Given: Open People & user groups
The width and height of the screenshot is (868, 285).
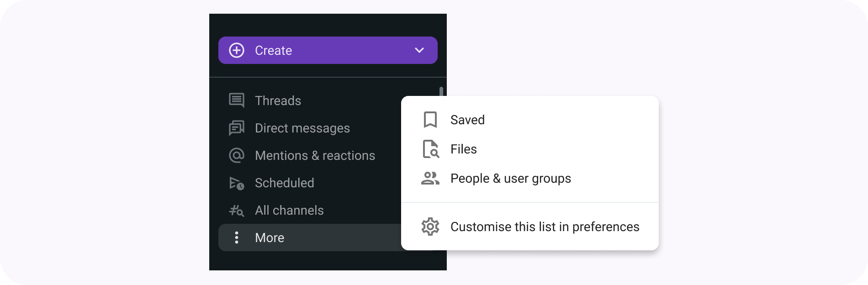Looking at the screenshot, I should point(510,179).
